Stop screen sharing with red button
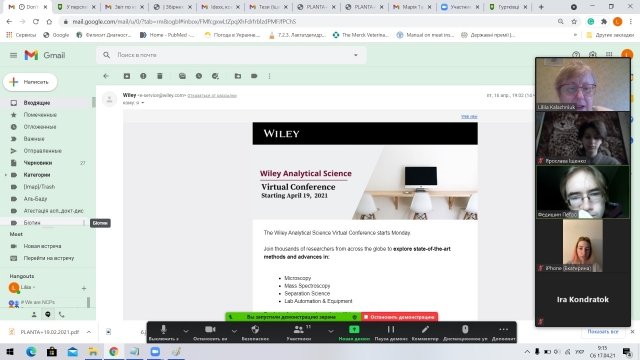 pos(400,317)
